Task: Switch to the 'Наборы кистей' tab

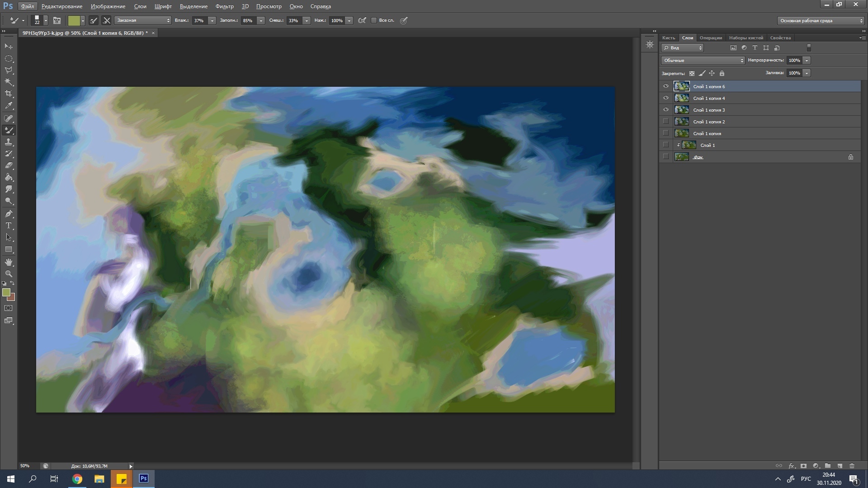Action: pyautogui.click(x=746, y=38)
